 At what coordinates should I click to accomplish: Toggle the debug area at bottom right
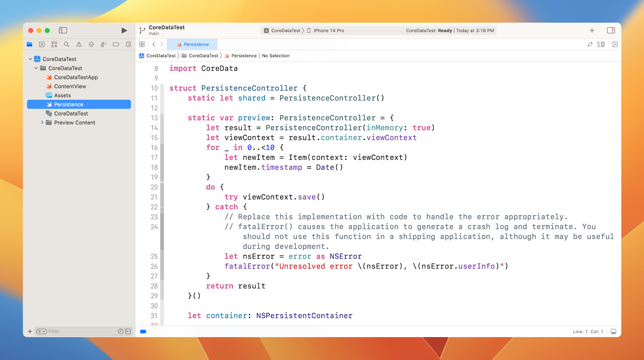(613, 332)
